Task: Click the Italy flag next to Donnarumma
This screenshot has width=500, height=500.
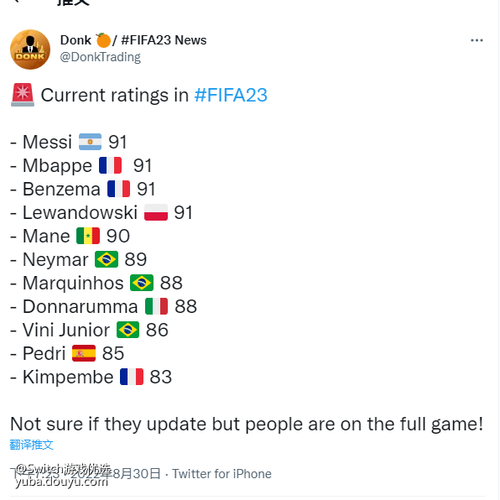Action: pos(156,306)
